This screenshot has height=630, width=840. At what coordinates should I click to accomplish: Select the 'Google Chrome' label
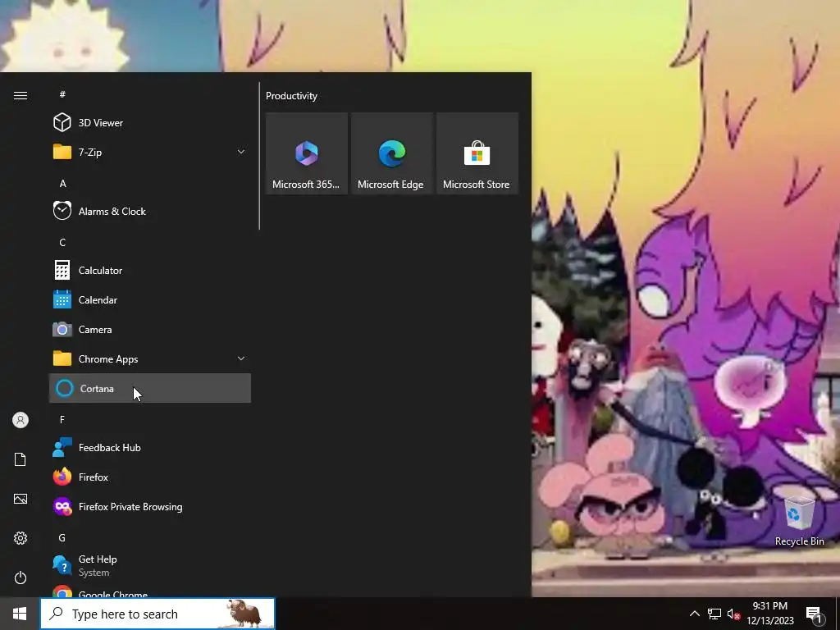point(113,594)
